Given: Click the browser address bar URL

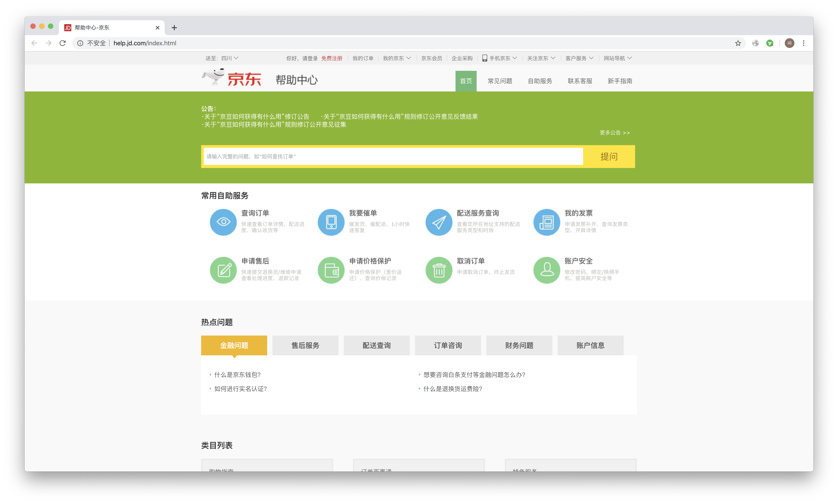Looking at the screenshot, I should point(145,43).
